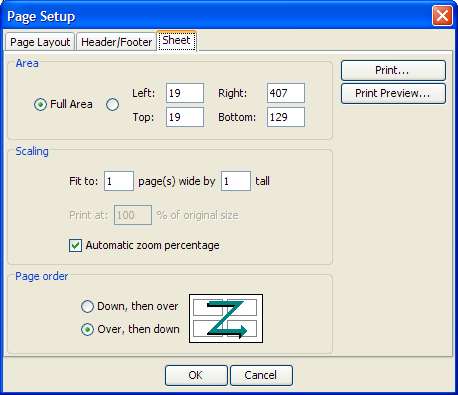
Task: Switch to the Page Layout tab
Action: click(x=40, y=42)
